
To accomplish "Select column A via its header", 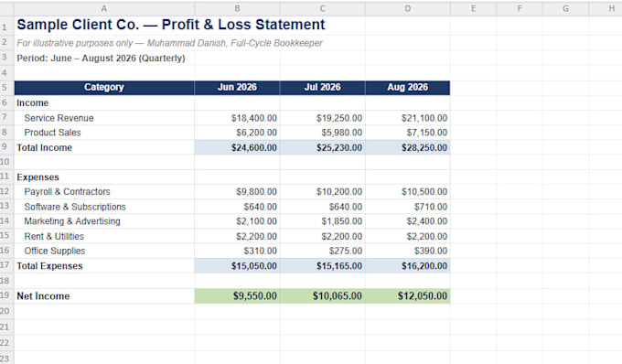I will (104, 8).
